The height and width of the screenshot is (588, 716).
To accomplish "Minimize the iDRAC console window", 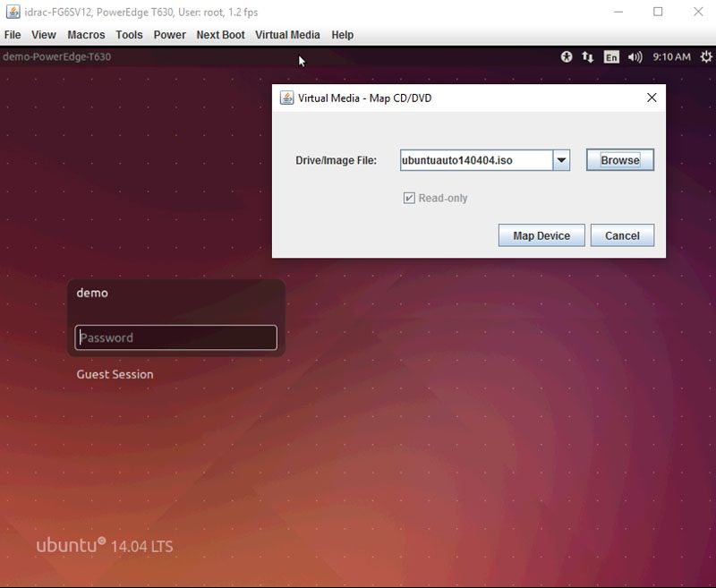I will tap(618, 12).
